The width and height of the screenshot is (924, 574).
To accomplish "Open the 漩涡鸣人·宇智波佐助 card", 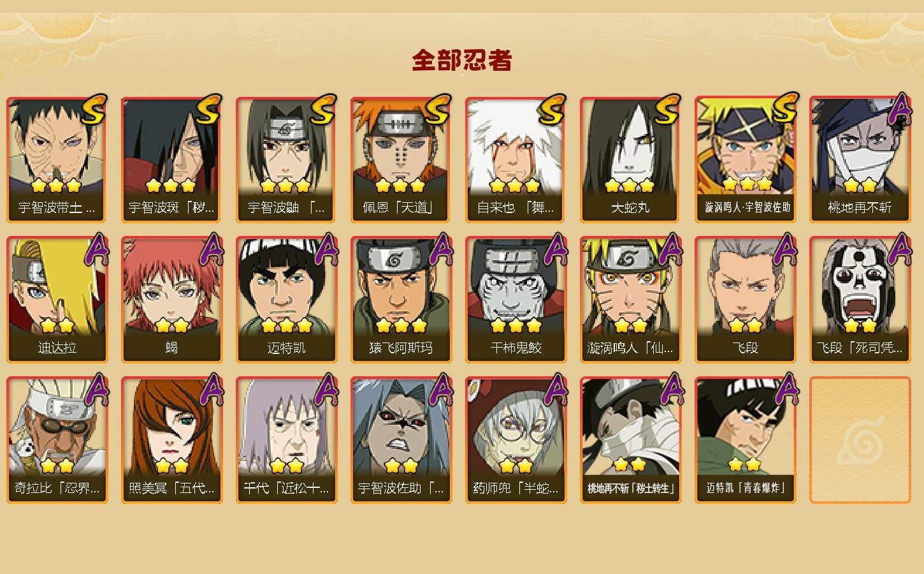I will point(745,159).
